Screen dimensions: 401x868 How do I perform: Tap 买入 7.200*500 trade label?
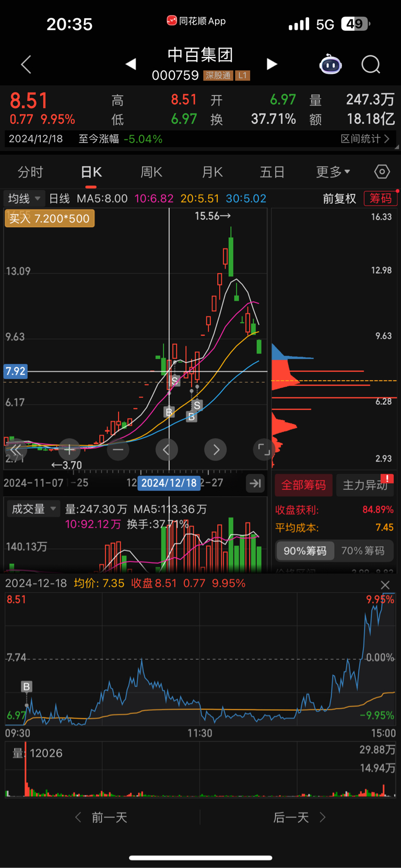pyautogui.click(x=50, y=218)
